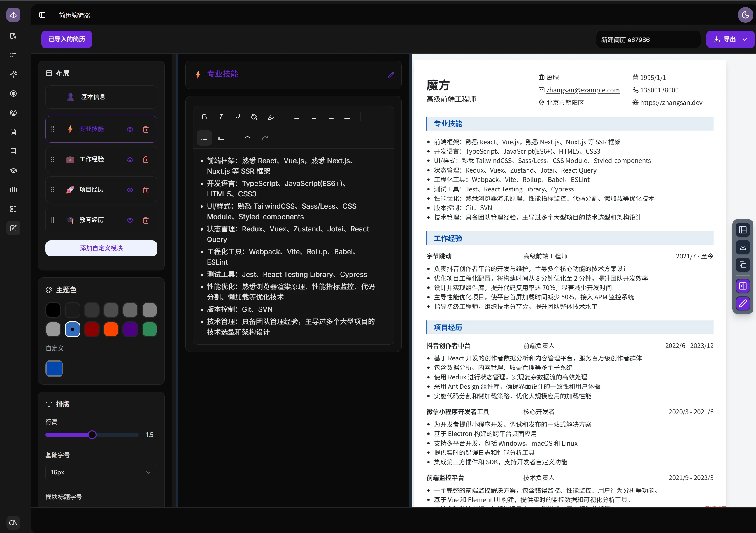Hide the 工作经验 module with eye icon
The image size is (756, 533).
[x=130, y=160]
